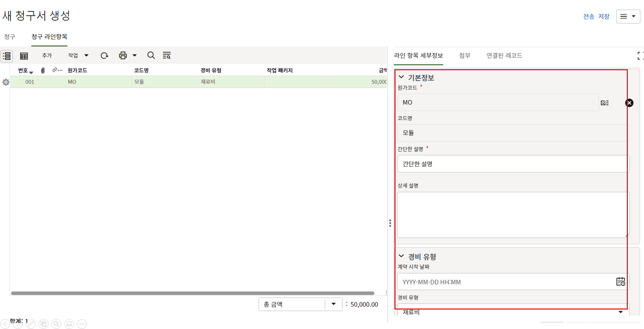Open the 원가코드 lookup picker icon

tap(605, 103)
